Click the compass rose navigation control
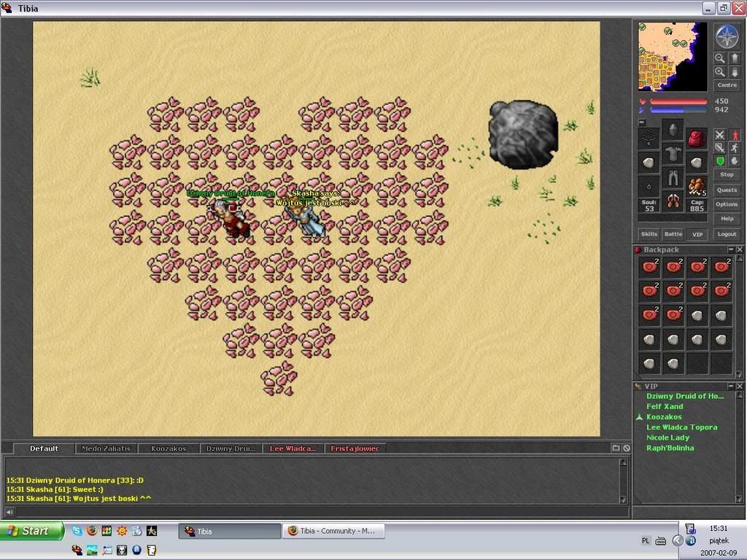Screen dimensions: 747x560 pos(727,36)
